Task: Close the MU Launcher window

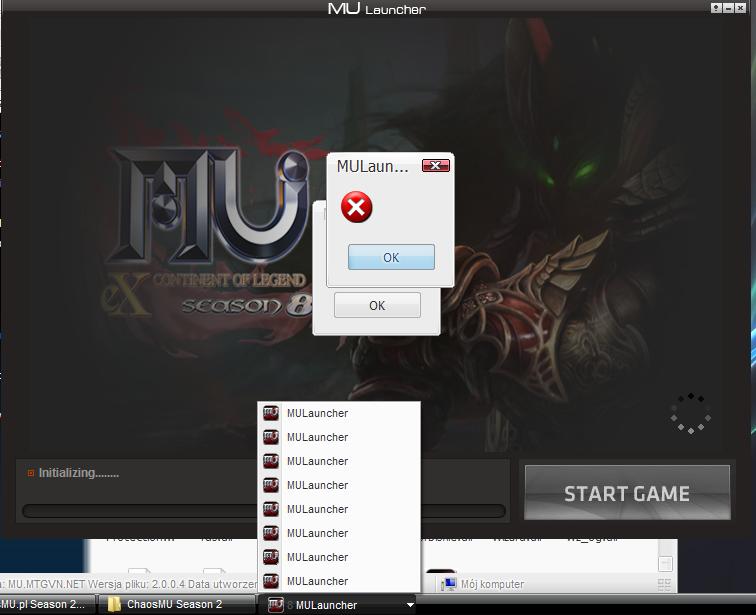Action: point(740,8)
